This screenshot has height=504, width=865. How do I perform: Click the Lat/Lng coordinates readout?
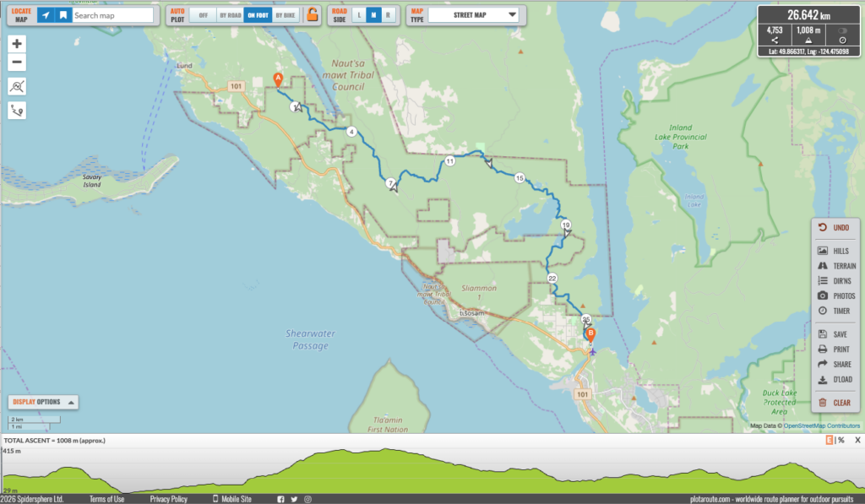coord(808,51)
